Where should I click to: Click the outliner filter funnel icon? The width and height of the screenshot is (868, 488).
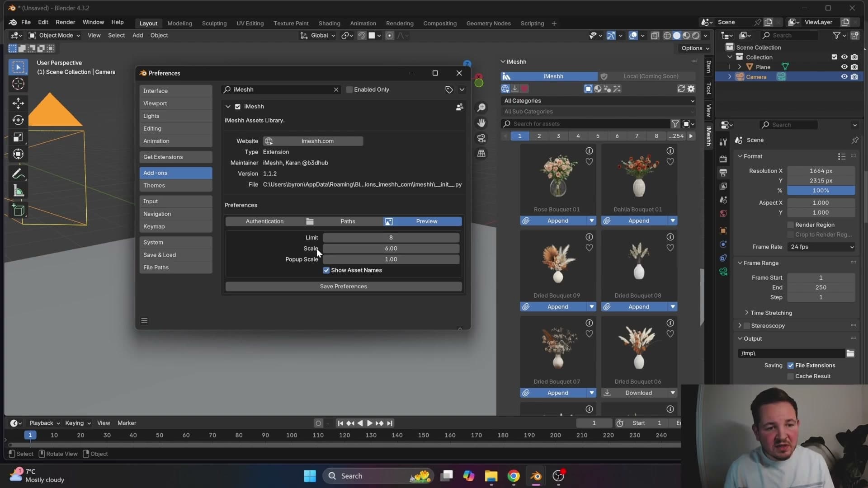click(x=837, y=35)
